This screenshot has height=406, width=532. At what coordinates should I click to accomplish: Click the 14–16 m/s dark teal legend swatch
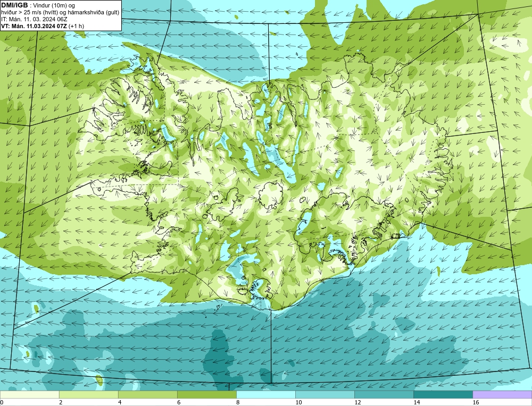coord(443,394)
